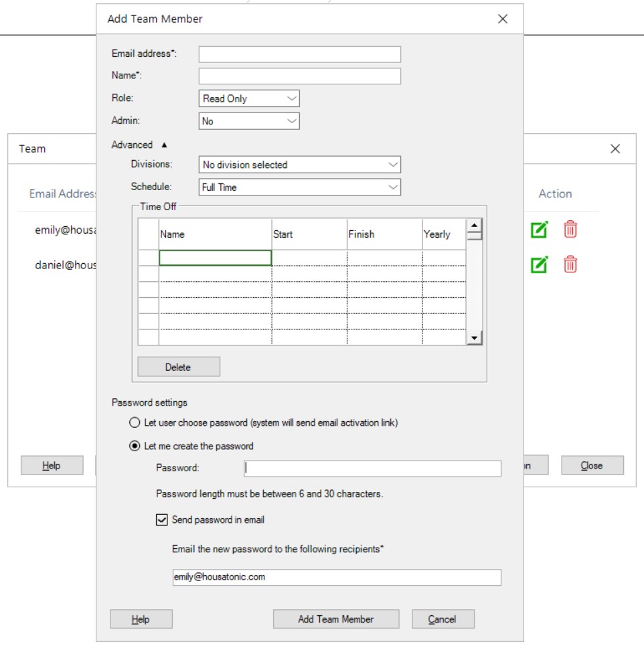Screen dimensions: 644x648
Task: Click edit icon for daniel's row
Action: tap(539, 264)
